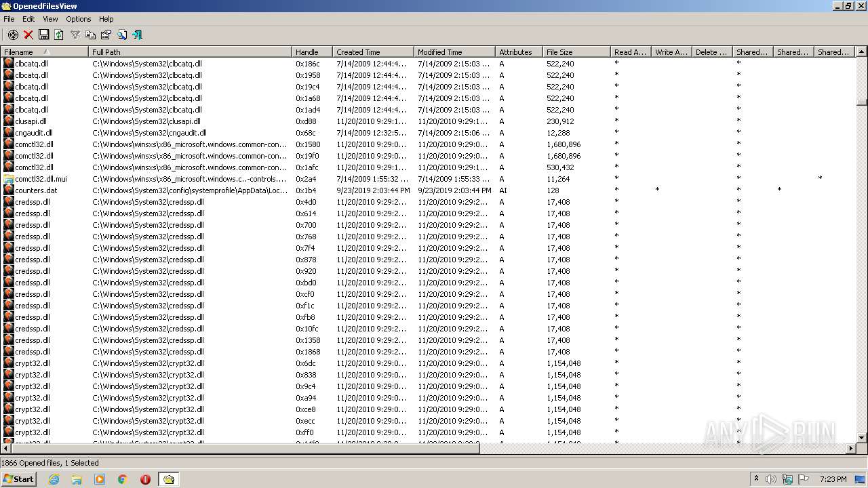Click the horizontal scrollbar thumb

(x=245, y=448)
